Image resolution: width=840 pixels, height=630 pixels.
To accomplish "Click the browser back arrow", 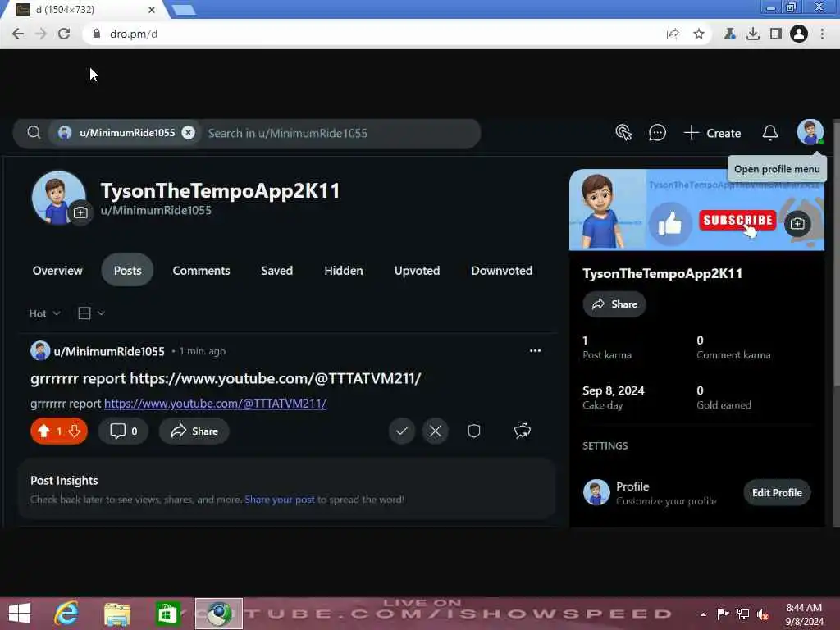I will click(x=18, y=34).
